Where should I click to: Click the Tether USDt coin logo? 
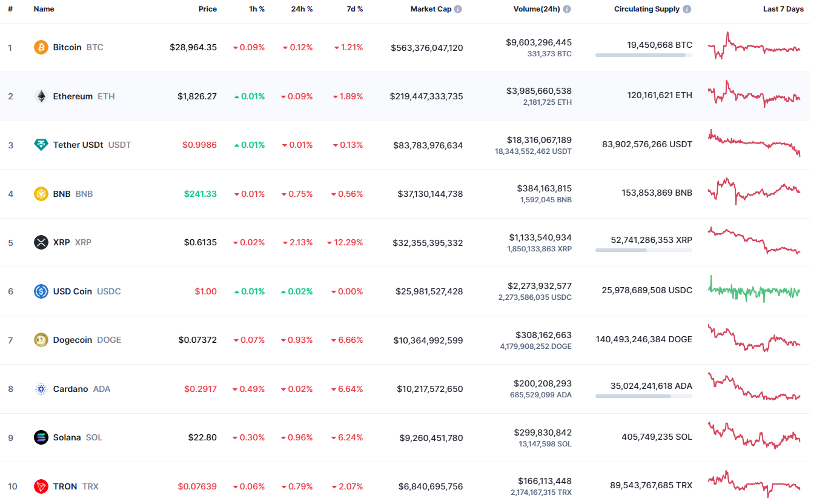click(x=40, y=145)
